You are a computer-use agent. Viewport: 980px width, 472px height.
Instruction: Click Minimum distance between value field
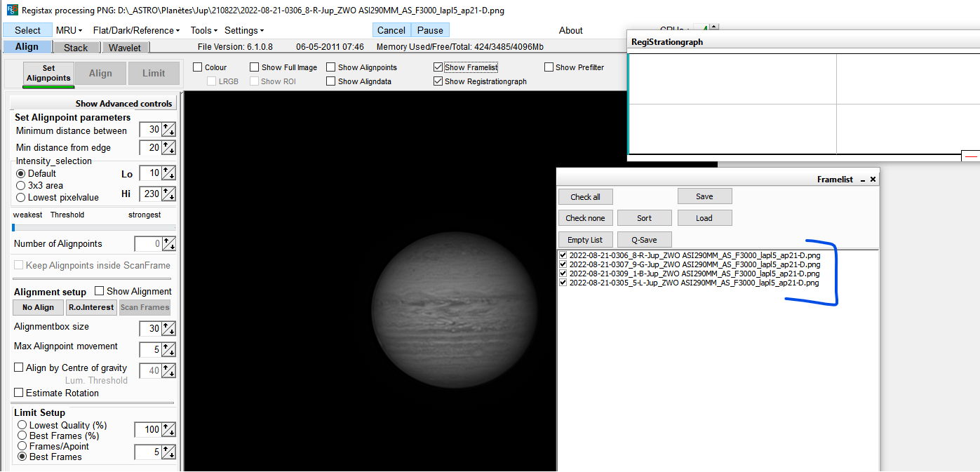click(x=150, y=130)
